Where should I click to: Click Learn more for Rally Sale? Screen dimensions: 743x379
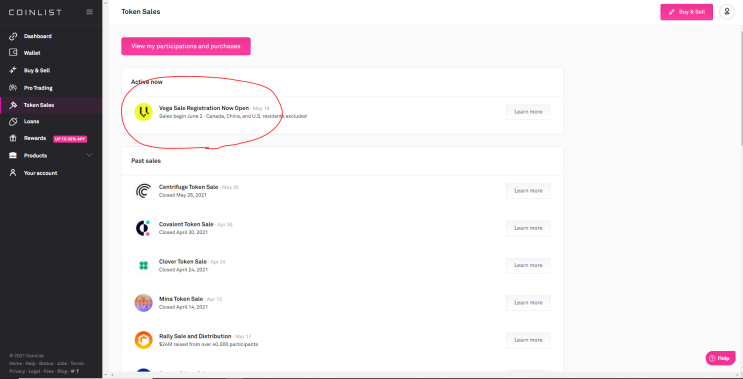pos(528,340)
